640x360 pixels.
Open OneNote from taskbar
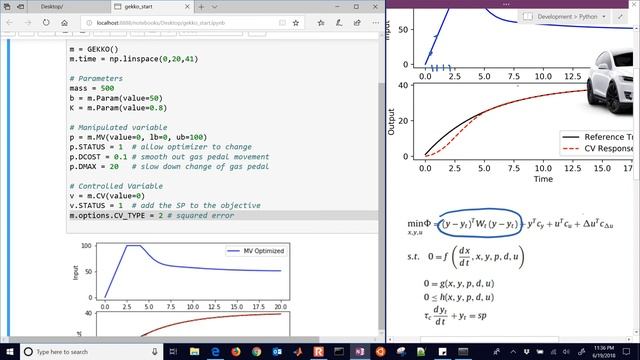click(360, 351)
